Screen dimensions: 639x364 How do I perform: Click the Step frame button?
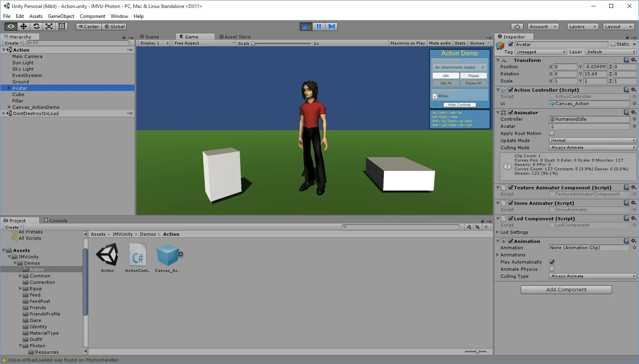point(331,27)
